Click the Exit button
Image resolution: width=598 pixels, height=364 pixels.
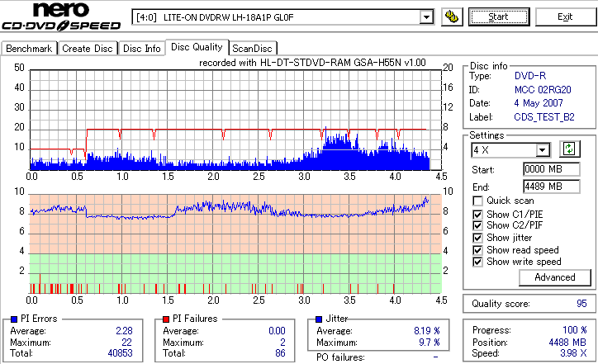click(565, 17)
